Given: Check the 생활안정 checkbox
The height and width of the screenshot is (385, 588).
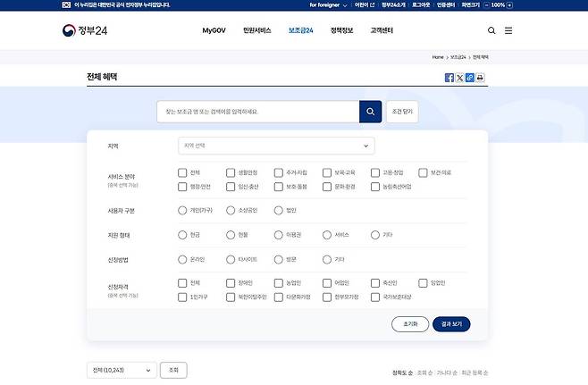Looking at the screenshot, I should tap(231, 172).
